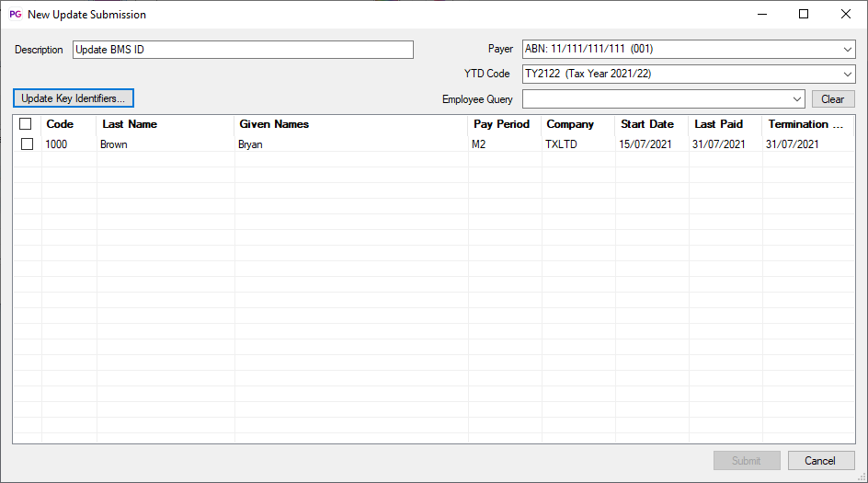
Task: Click the Submit button
Action: point(747,461)
